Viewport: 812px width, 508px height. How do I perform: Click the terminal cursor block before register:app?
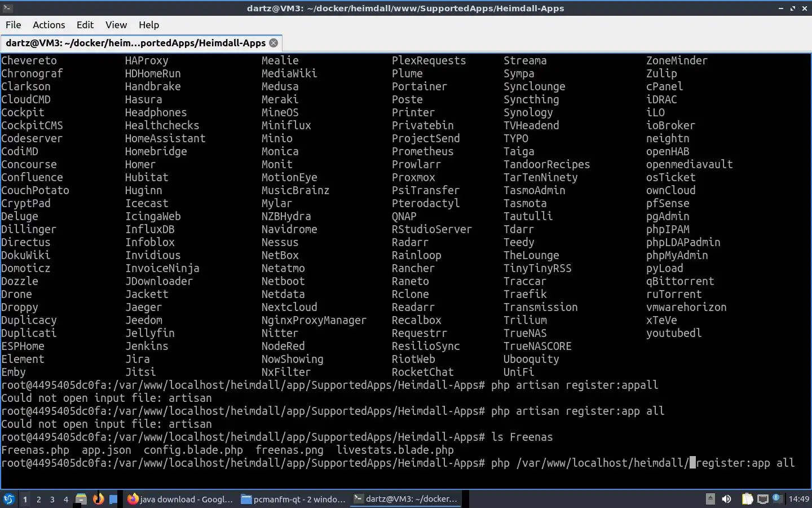click(692, 463)
